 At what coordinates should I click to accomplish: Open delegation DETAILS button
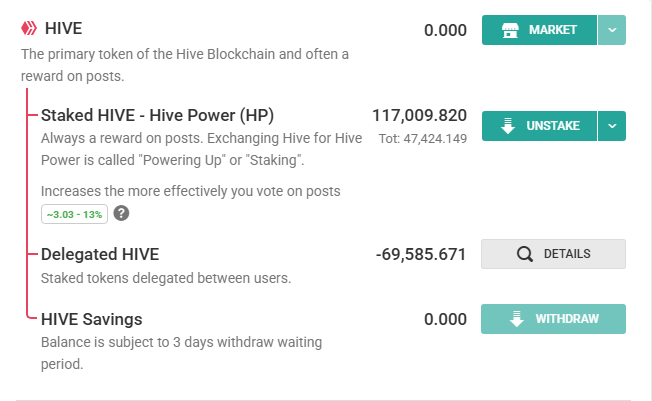point(553,254)
